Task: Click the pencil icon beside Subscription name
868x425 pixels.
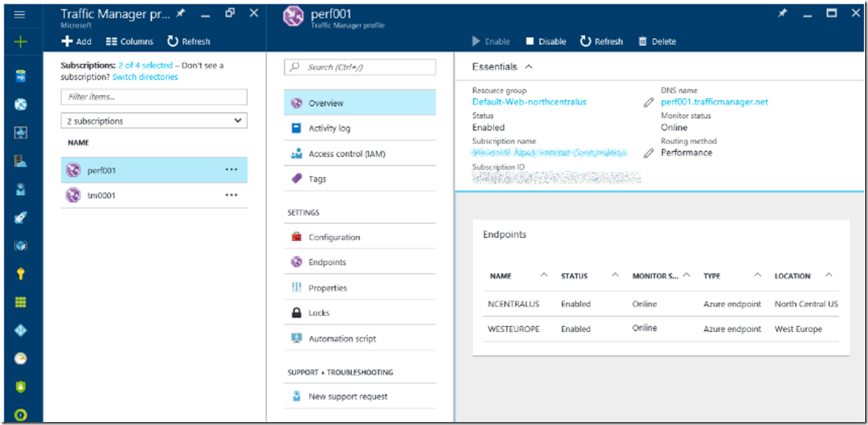Action: tap(649, 153)
